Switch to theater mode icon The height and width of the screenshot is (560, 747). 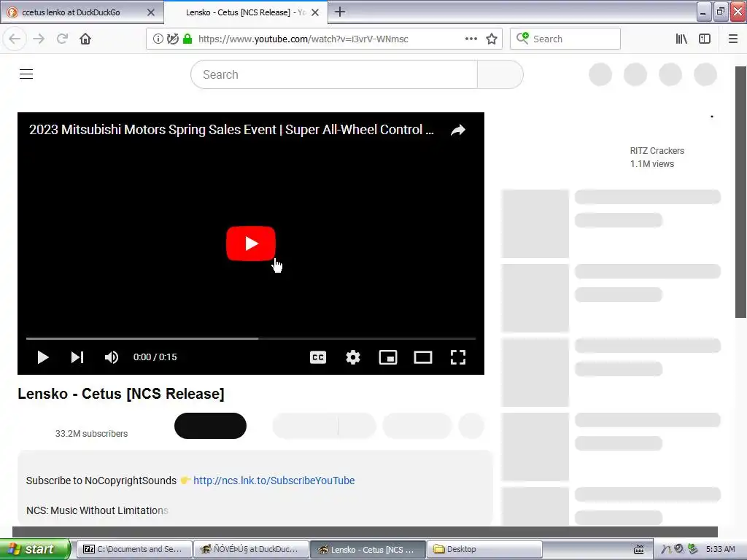(423, 357)
